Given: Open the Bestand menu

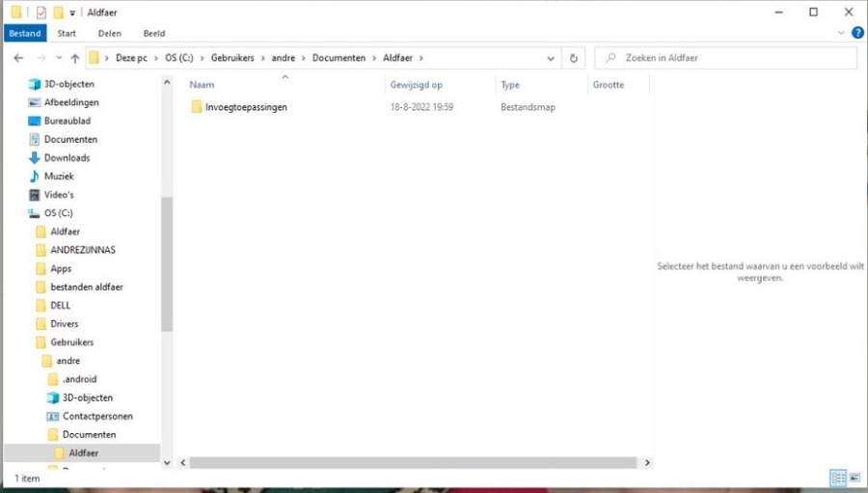Looking at the screenshot, I should click(x=25, y=33).
